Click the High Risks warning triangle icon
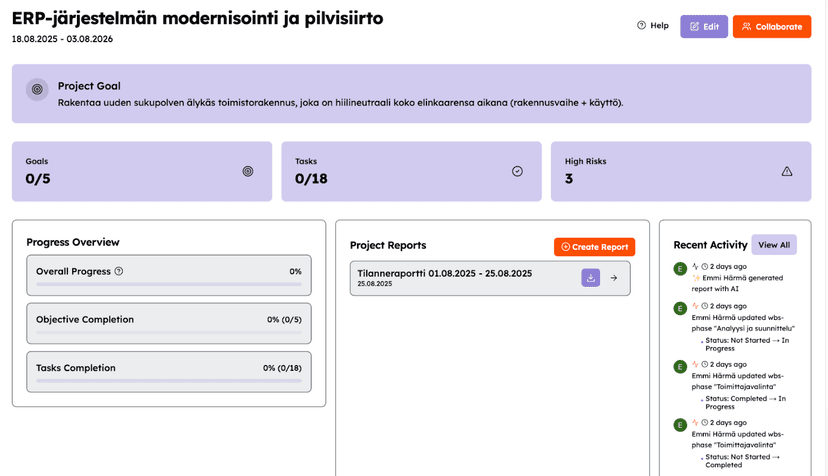This screenshot has height=476, width=828. (787, 171)
